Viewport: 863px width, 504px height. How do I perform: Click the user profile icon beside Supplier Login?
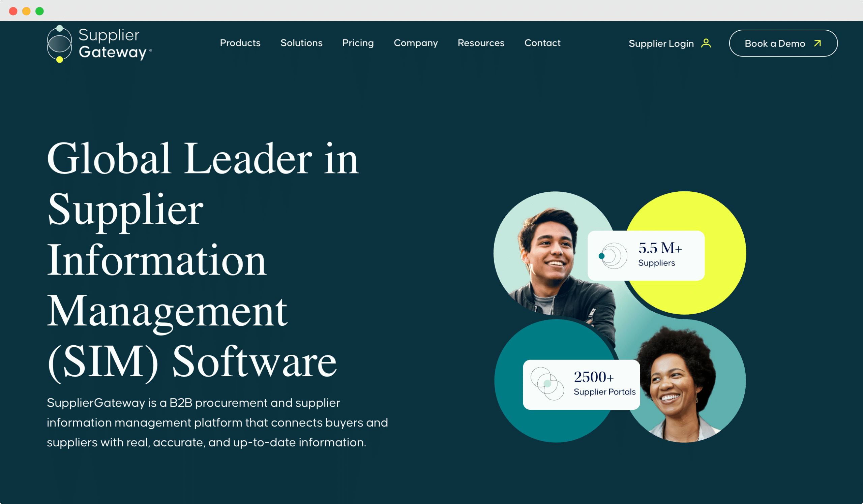[x=706, y=43]
